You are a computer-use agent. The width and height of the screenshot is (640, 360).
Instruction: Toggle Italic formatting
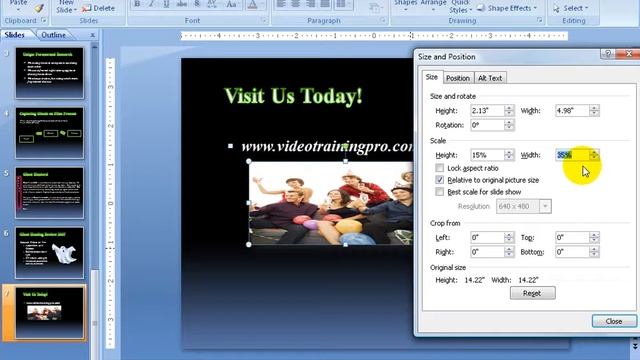pyautogui.click(x=151, y=4)
